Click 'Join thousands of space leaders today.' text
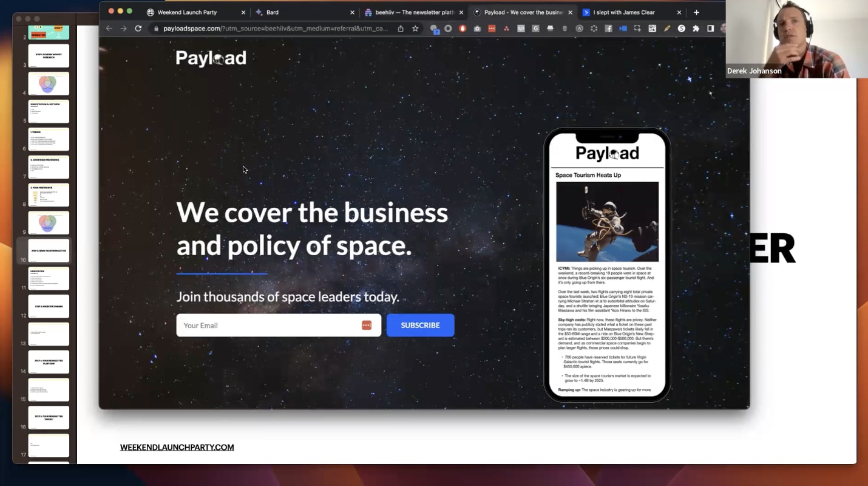868x486 pixels. point(288,297)
